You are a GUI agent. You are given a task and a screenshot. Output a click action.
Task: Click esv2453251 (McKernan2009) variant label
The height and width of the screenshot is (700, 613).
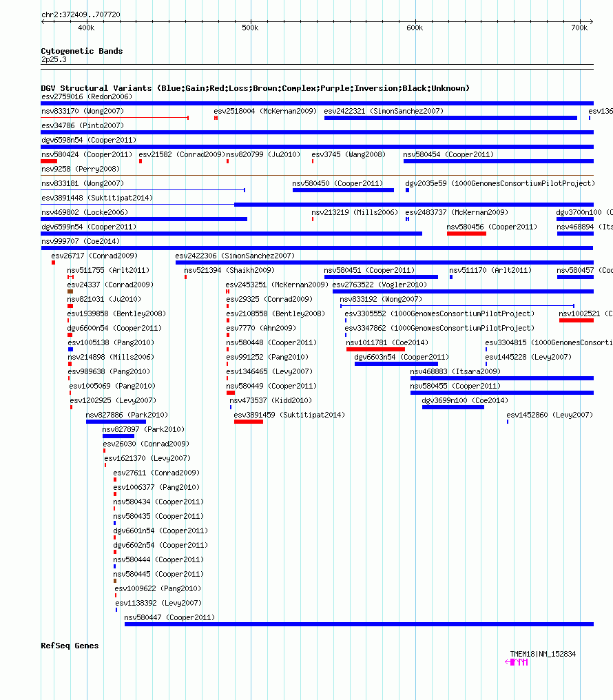[277, 285]
